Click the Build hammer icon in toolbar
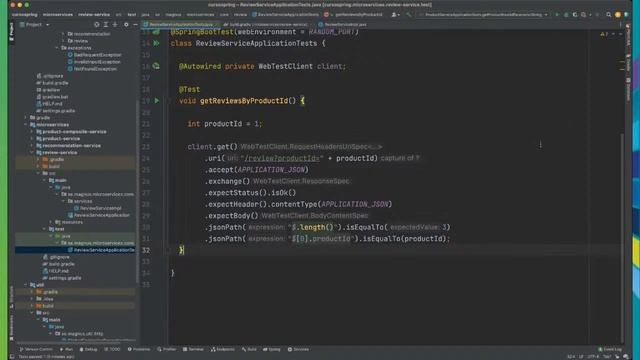640x360 pixels. [x=408, y=15]
